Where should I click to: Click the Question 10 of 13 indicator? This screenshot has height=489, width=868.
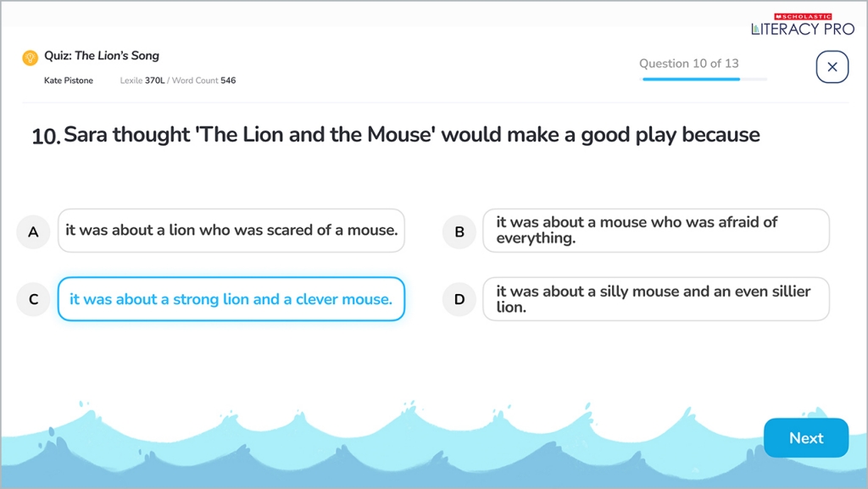click(688, 64)
